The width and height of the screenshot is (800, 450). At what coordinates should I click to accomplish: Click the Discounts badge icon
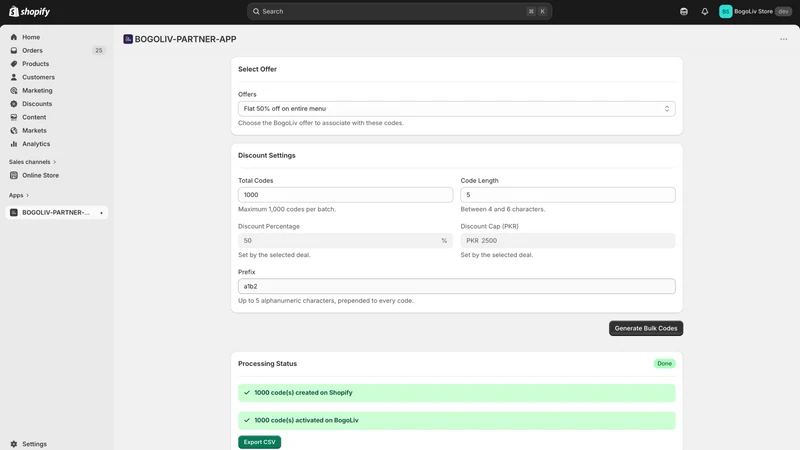point(14,104)
